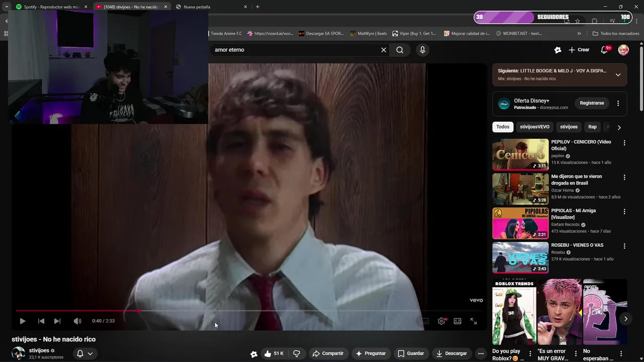The image size is (644, 362).
Task: Open subscription notification bell dropdown
Action: coord(85,353)
